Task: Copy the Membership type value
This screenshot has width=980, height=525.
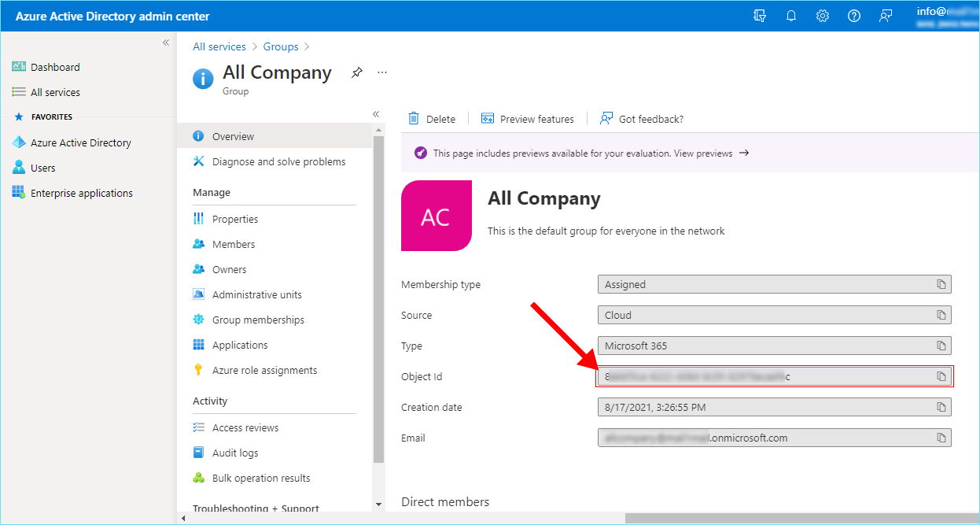Action: pyautogui.click(x=941, y=284)
